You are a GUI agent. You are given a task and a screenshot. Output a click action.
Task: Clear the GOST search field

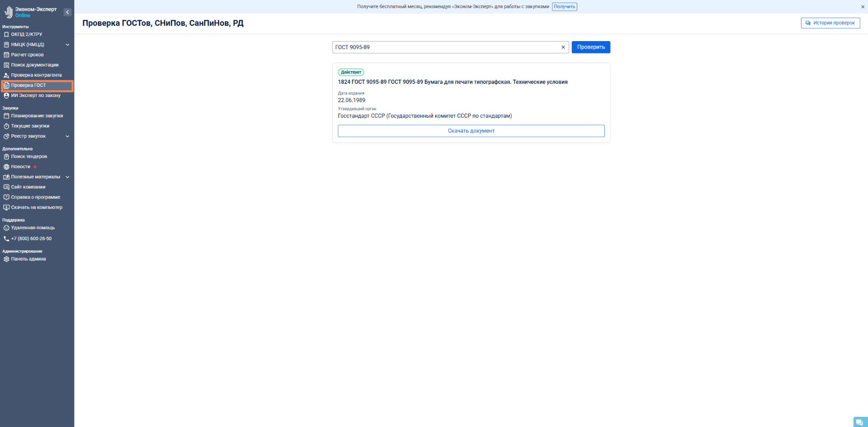click(563, 47)
